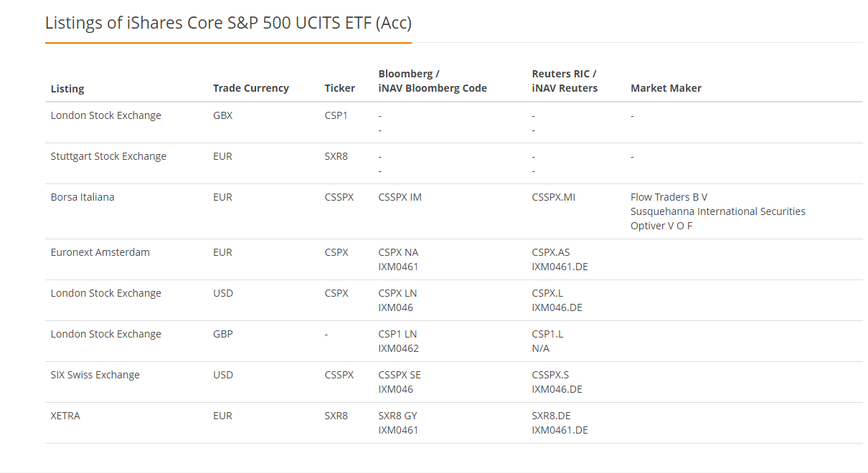The height and width of the screenshot is (473, 868).
Task: Click the CSSPX IM Bloomberg code
Action: [400, 197]
